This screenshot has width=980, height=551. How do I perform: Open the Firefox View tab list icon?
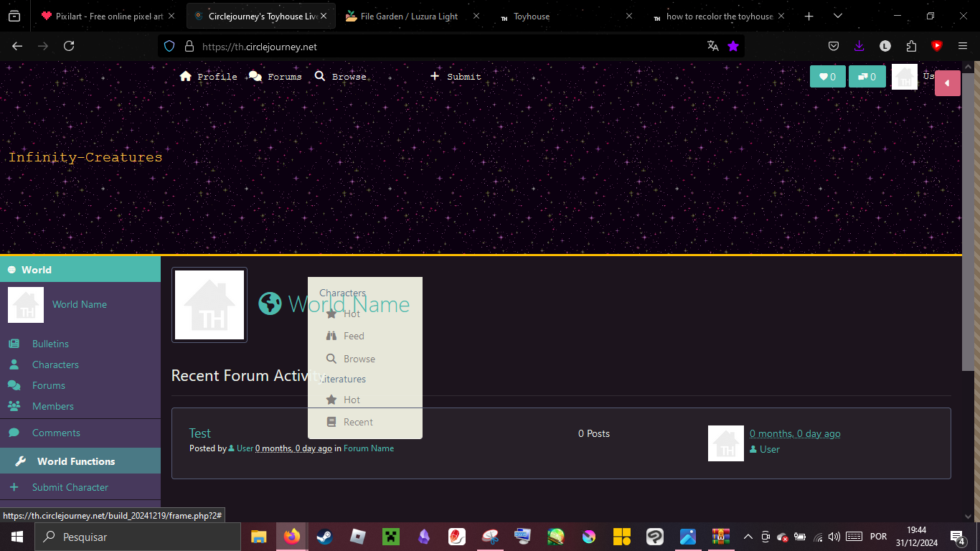coord(14,16)
